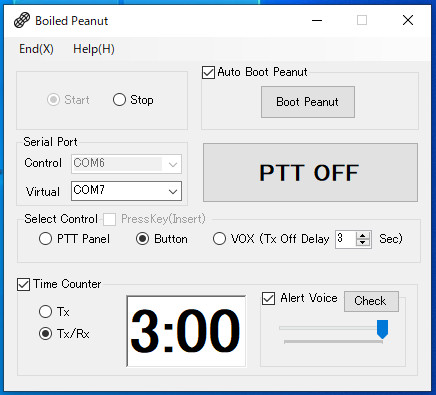The width and height of the screenshot is (436, 395).
Task: Toggle the Alert Voice checkbox
Action: coord(268,298)
